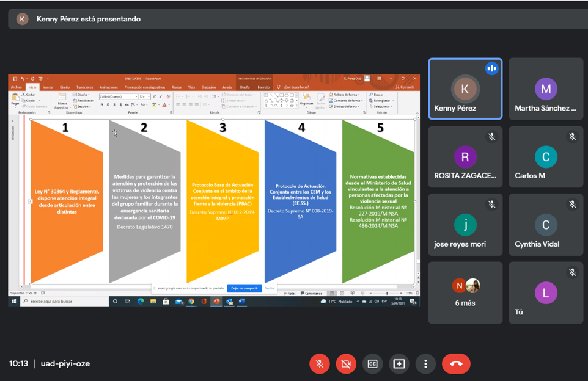This screenshot has width=588, height=381.
Task: Open the '6 más' participants tile
Action: coord(465,293)
